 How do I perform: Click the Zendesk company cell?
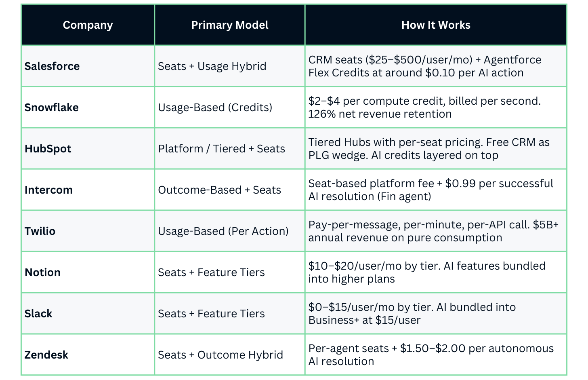tap(46, 355)
